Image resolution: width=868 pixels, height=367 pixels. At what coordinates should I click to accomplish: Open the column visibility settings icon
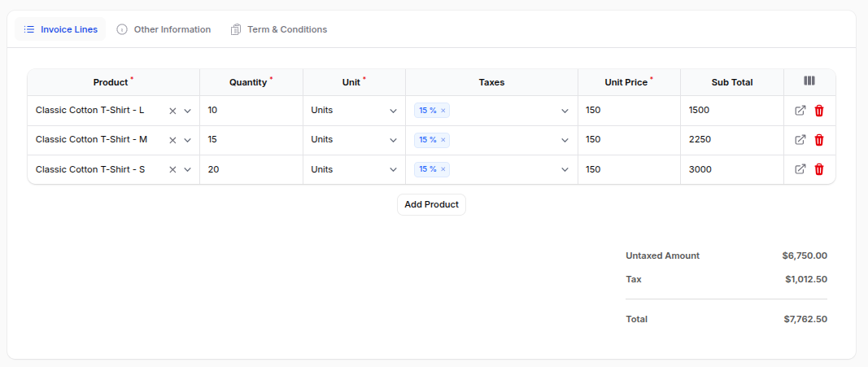pyautogui.click(x=809, y=81)
